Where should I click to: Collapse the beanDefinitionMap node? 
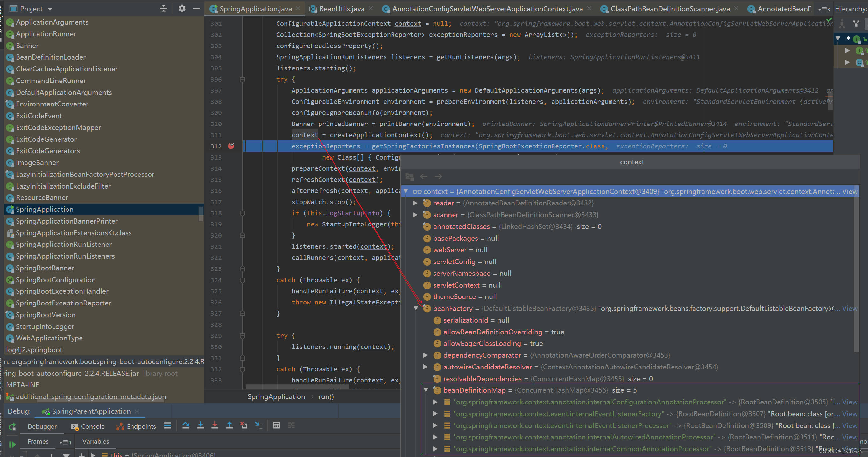(426, 390)
